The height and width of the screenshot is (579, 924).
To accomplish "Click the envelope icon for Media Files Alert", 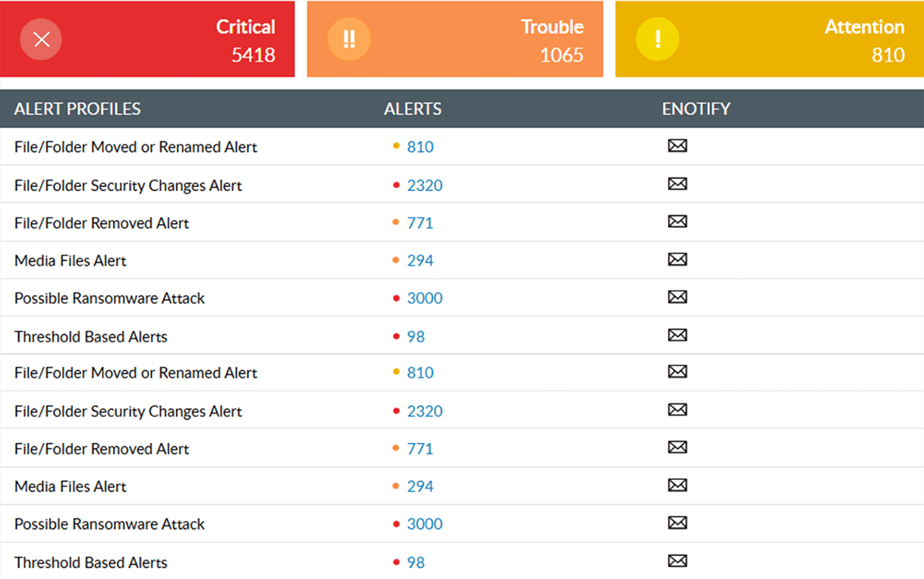I will pyautogui.click(x=677, y=259).
